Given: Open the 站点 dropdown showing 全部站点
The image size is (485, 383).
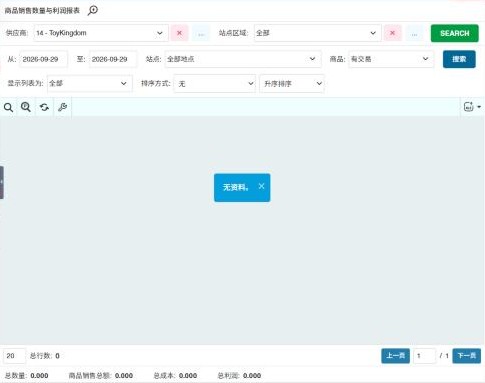Looking at the screenshot, I should point(243,59).
